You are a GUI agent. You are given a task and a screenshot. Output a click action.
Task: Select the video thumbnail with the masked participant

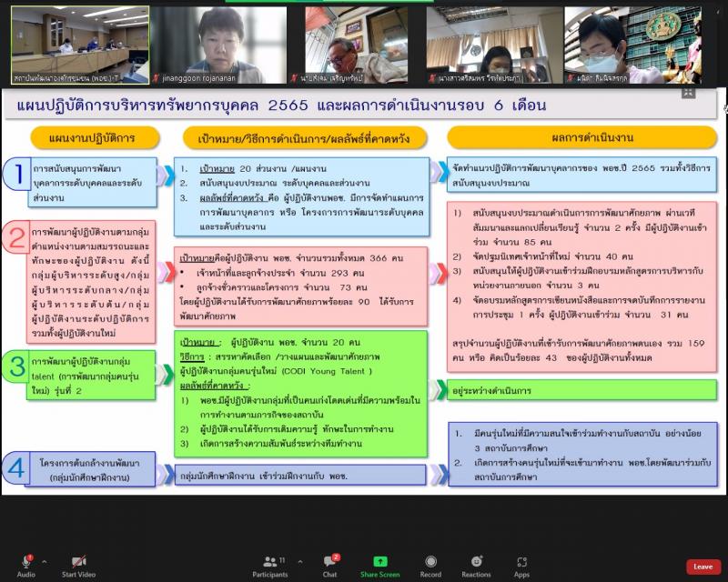tap(632, 45)
